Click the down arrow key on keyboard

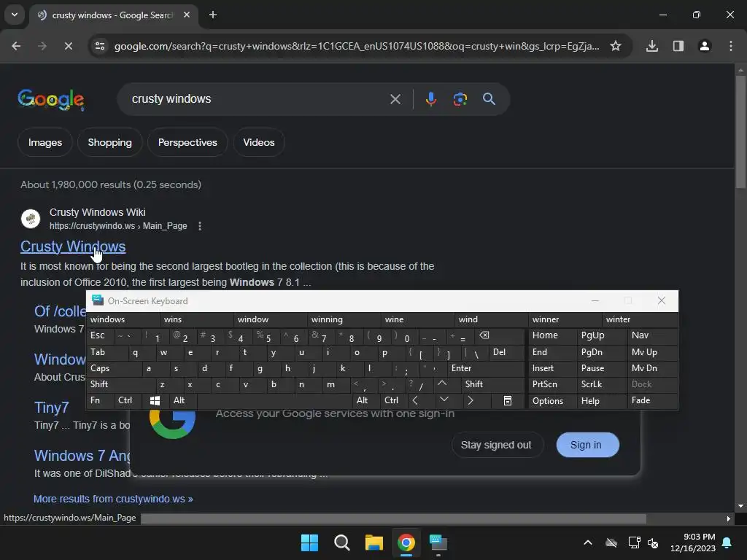coord(444,400)
